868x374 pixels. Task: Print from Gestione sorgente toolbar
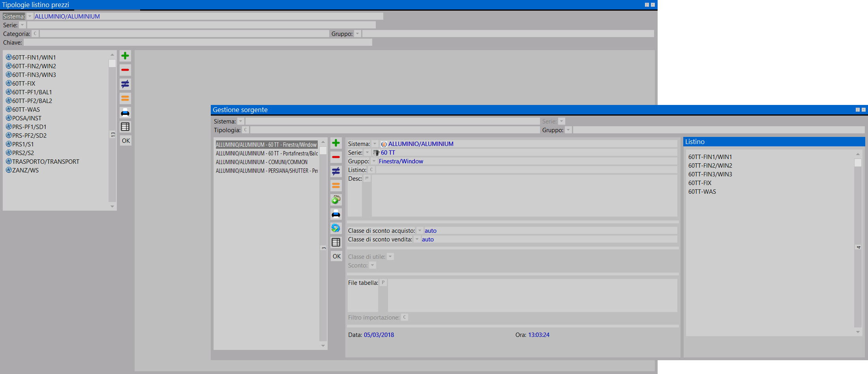click(336, 214)
